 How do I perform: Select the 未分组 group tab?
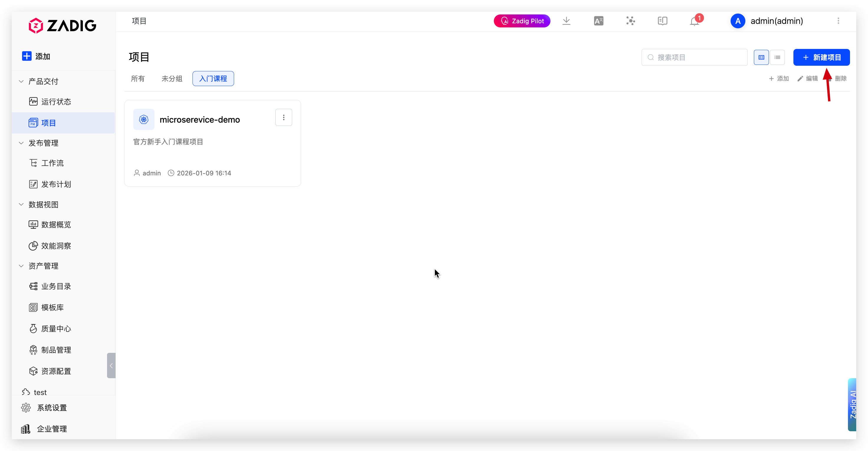[172, 78]
